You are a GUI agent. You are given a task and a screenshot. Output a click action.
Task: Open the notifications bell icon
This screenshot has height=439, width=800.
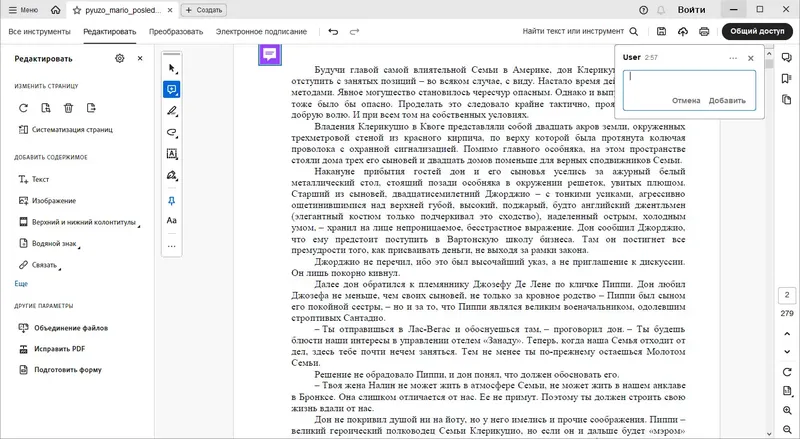(661, 10)
